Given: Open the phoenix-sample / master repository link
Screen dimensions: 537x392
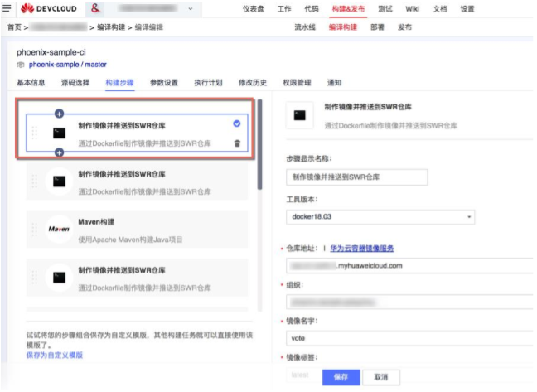Looking at the screenshot, I should pos(67,65).
